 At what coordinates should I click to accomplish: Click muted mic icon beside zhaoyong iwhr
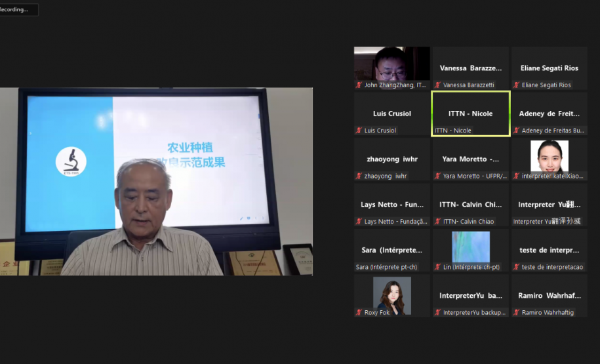click(359, 176)
